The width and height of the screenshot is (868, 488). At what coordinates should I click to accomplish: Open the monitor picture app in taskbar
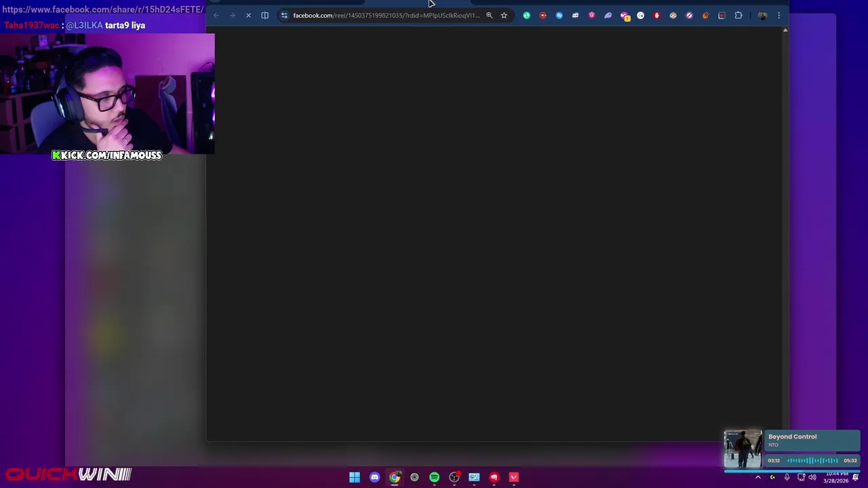(474, 477)
